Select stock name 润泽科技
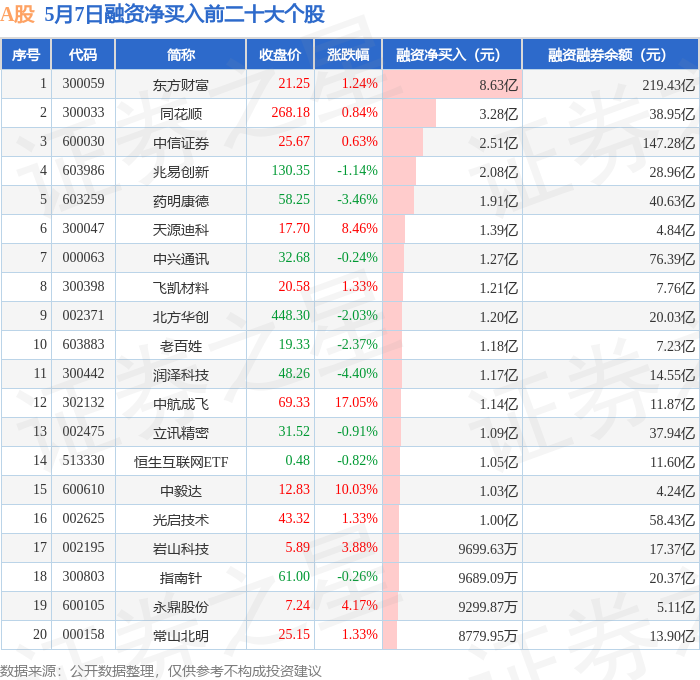Image resolution: width=700 pixels, height=680 pixels. coord(181,375)
